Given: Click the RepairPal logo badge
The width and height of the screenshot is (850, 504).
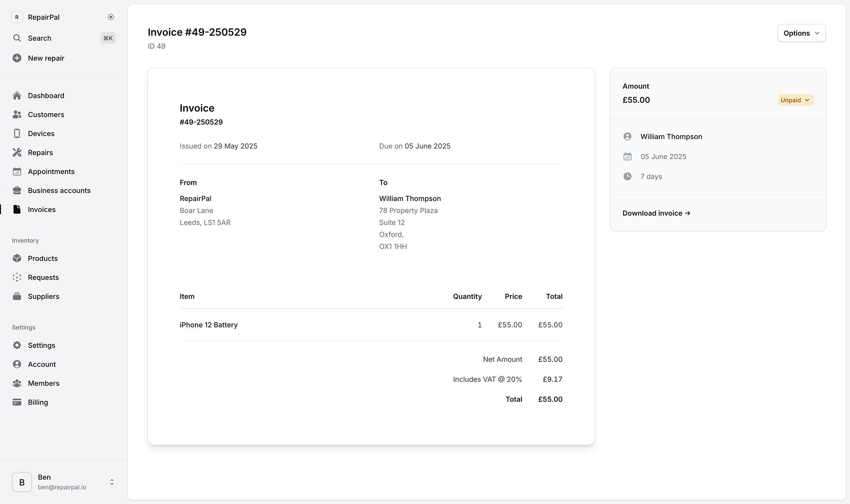Looking at the screenshot, I should pos(17,17).
